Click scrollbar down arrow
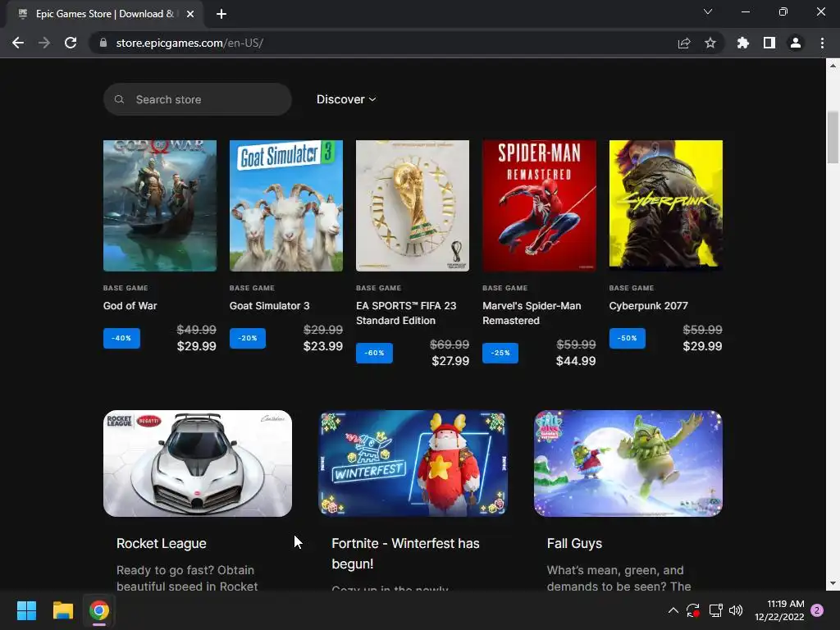This screenshot has height=630, width=840. [833, 583]
